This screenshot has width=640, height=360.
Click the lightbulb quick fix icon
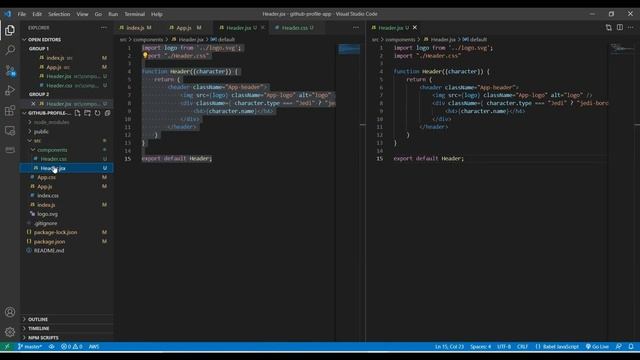[145, 56]
